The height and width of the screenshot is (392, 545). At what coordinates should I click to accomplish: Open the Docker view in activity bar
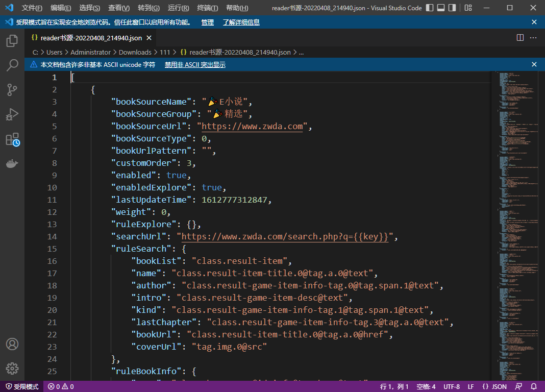pos(12,163)
